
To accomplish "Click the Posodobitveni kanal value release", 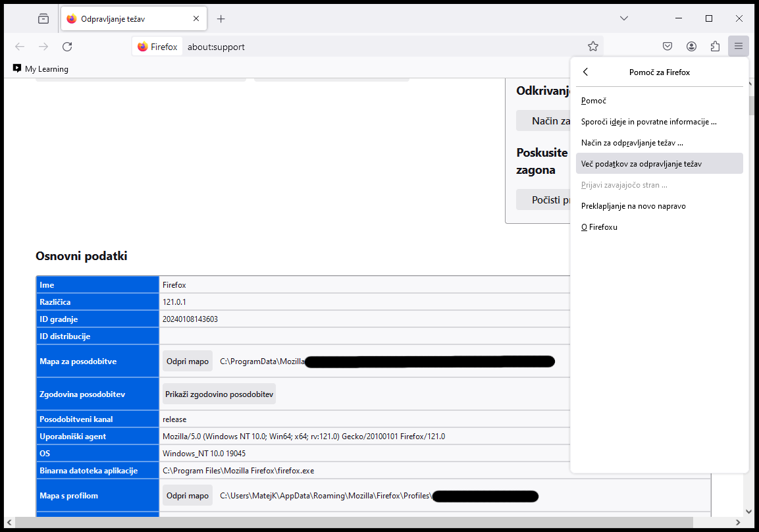I will (174, 419).
